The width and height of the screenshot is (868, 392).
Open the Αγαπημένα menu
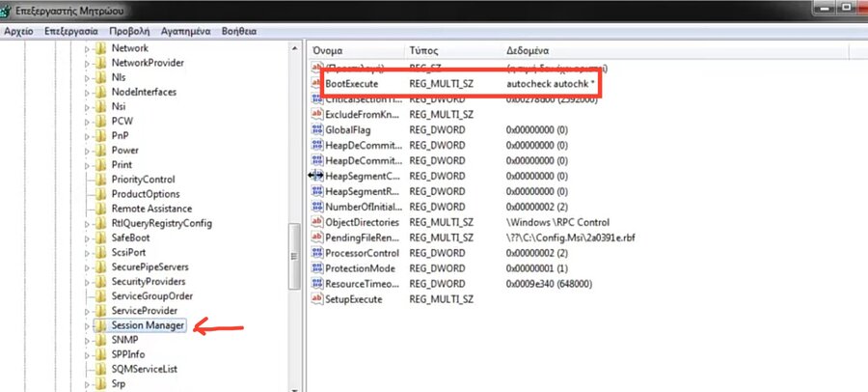[185, 31]
